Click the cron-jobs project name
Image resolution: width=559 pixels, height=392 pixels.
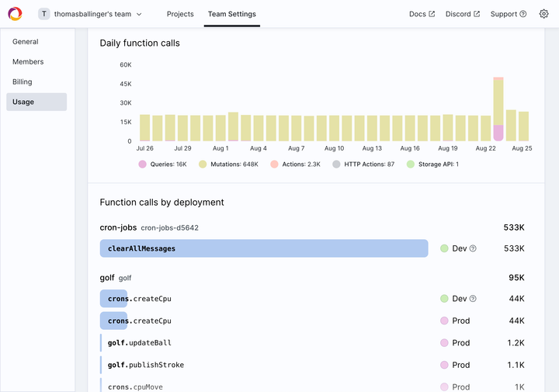118,227
